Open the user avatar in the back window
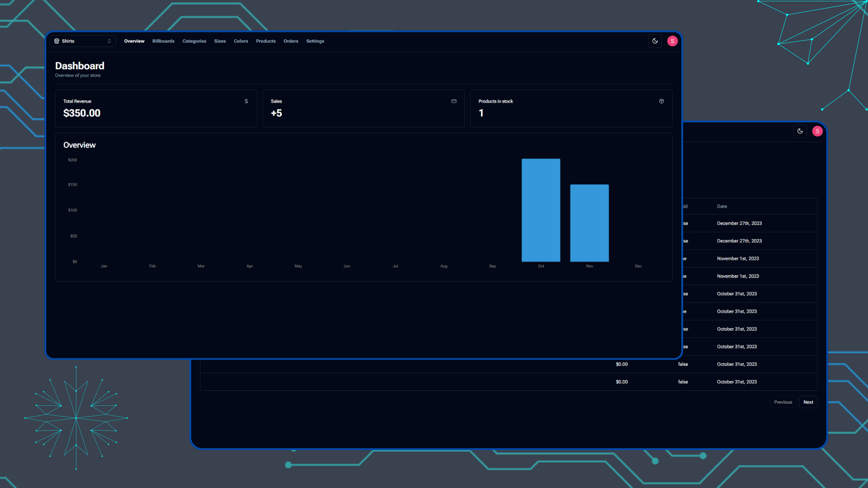 [817, 131]
